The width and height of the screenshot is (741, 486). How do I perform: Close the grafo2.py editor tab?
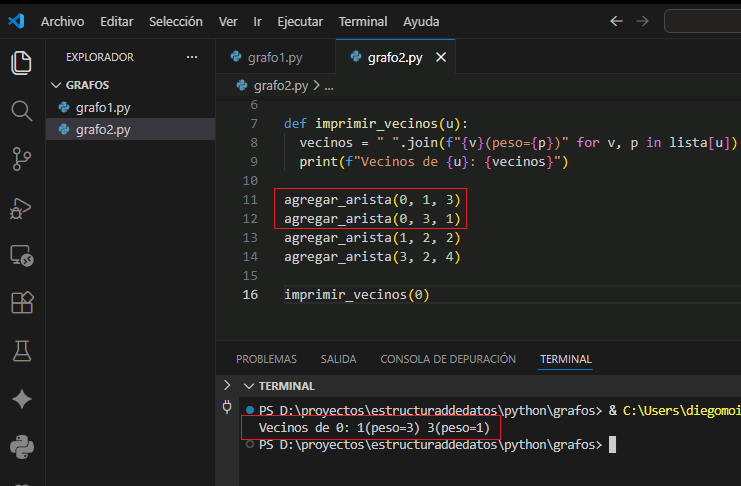(441, 58)
